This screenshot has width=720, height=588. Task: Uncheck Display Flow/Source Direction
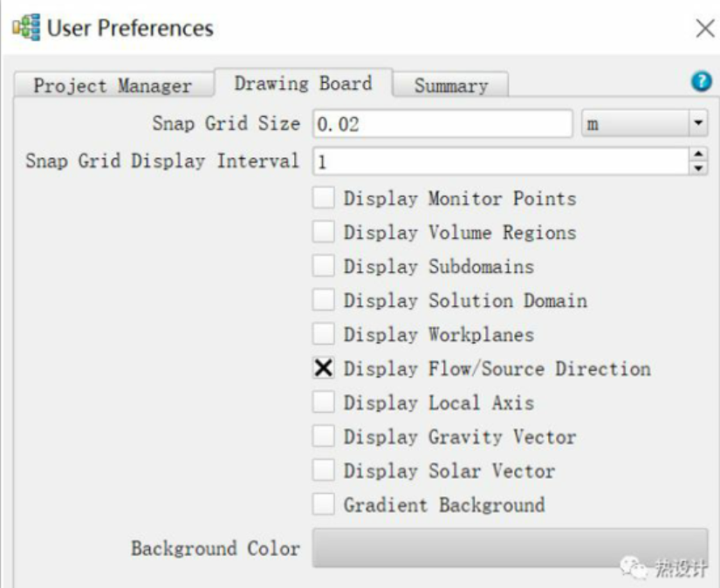coord(324,368)
